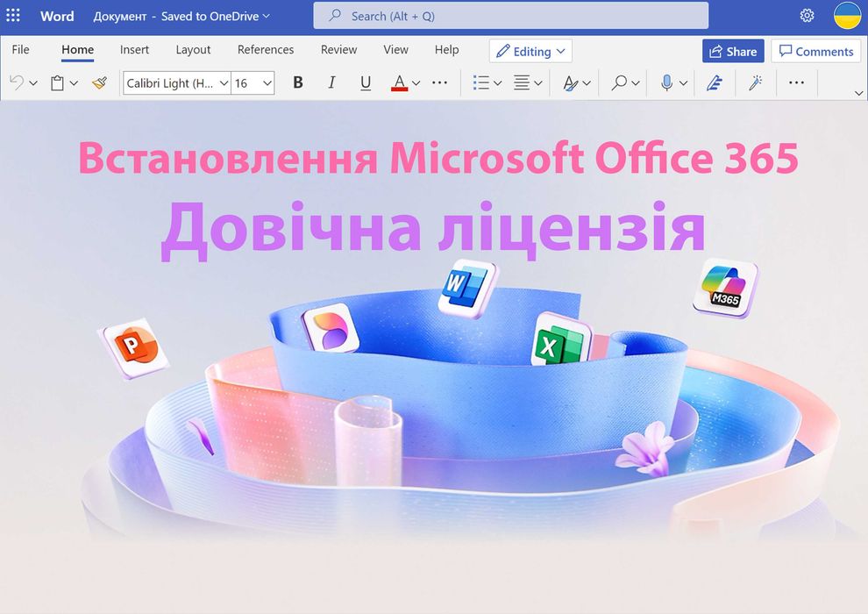Open the File menu
The image size is (868, 614).
coord(20,50)
